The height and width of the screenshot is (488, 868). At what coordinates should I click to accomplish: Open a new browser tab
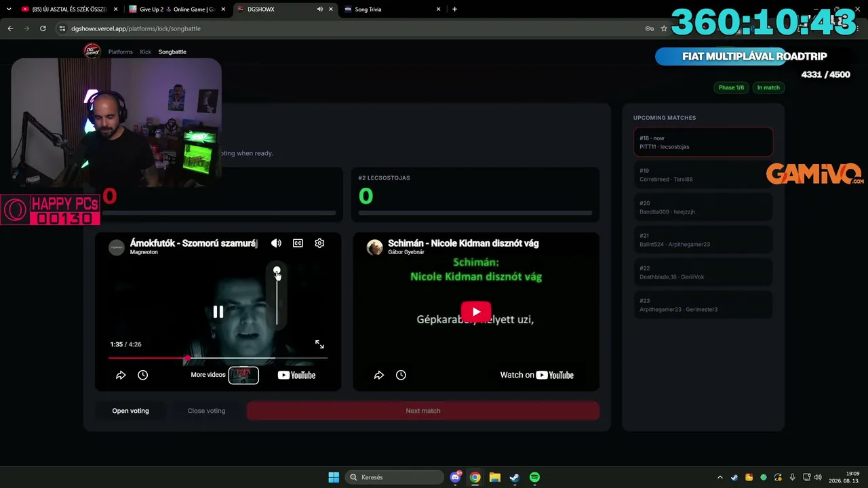coord(454,9)
